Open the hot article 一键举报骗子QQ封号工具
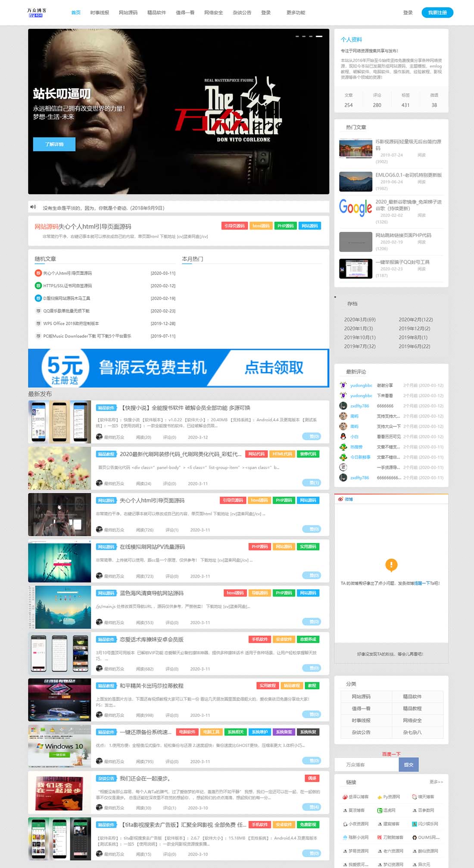474x868 pixels. (x=402, y=262)
